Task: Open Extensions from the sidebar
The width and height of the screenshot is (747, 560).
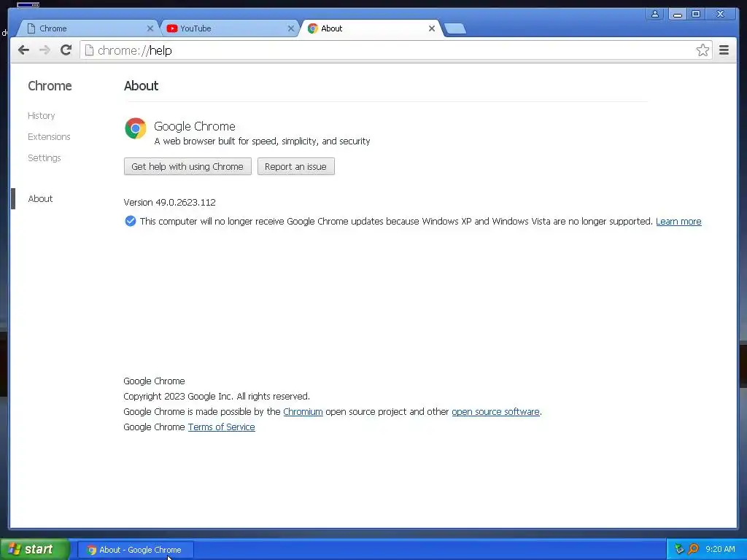Action: pos(49,136)
